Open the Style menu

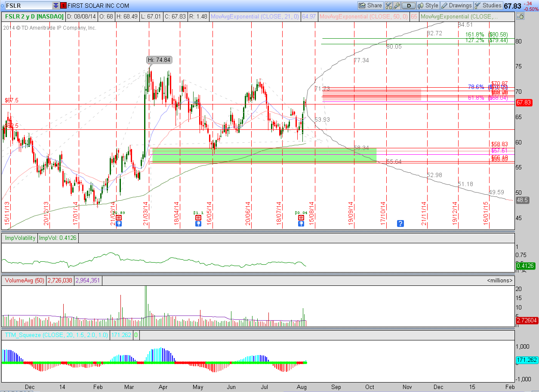click(428, 6)
